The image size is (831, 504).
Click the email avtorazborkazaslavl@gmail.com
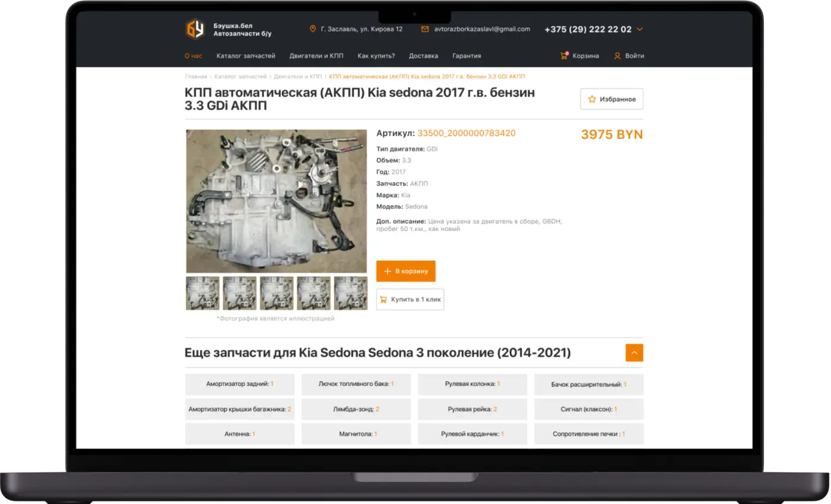tap(482, 28)
